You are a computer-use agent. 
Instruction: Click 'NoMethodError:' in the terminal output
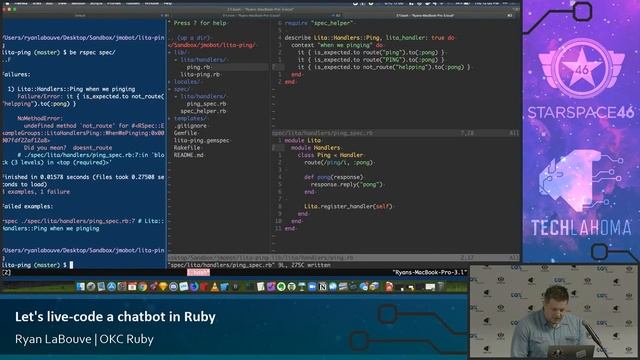pyautogui.click(x=40, y=118)
